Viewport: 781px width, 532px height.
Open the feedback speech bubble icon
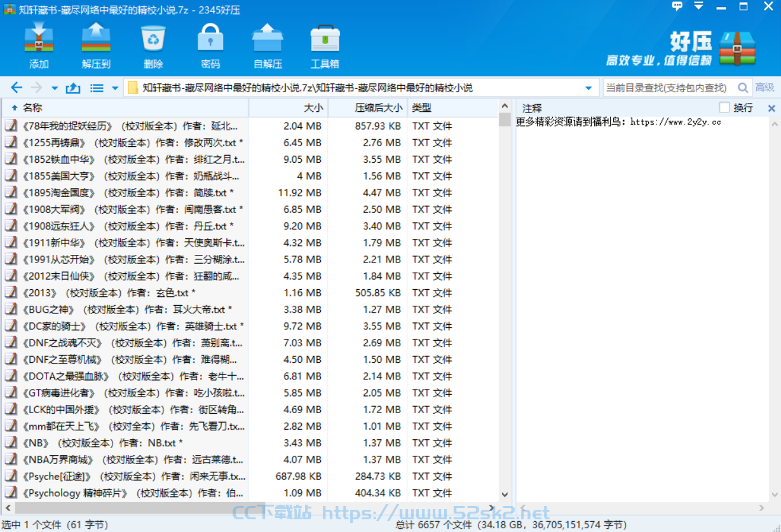pos(677,6)
